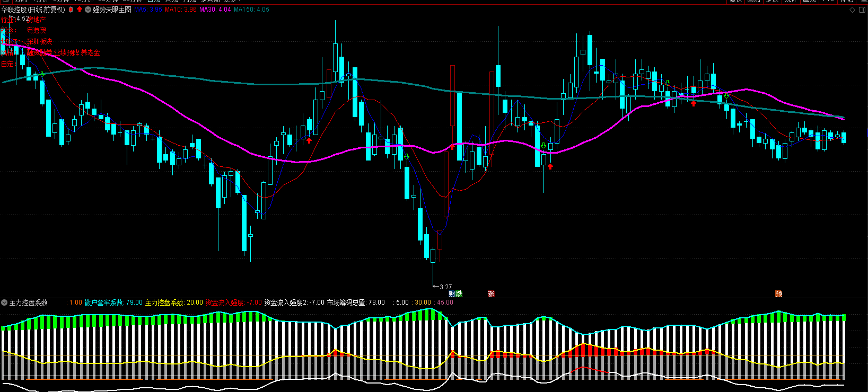Click the 养老金 style label
868x392 pixels.
[91, 52]
